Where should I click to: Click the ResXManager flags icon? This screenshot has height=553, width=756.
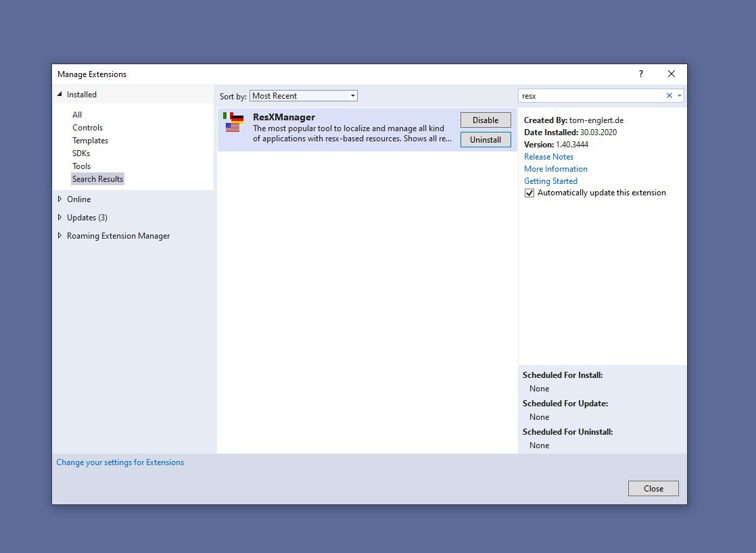point(233,122)
